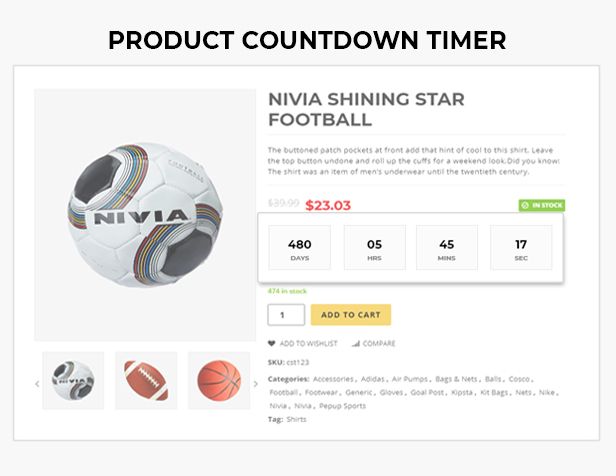Viewport: 616px width, 476px height.
Task: Click previous thumbnail arrow in gallery
Action: 37,383
